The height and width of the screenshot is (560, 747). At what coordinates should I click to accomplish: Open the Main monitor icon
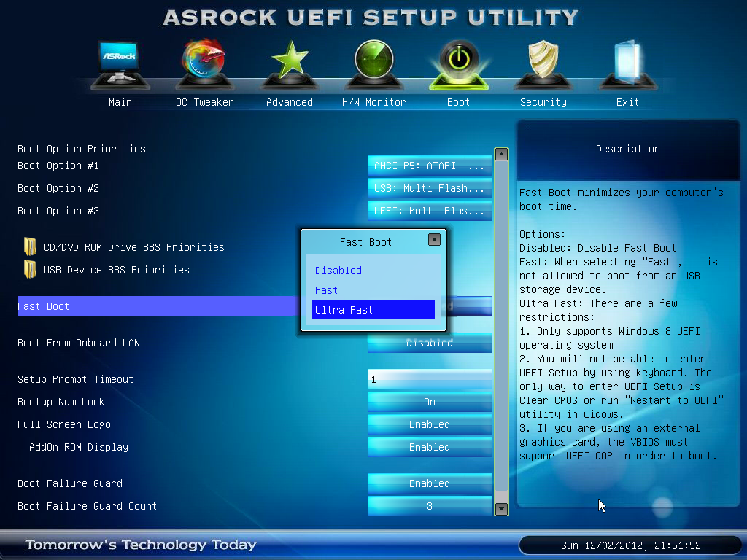120,65
